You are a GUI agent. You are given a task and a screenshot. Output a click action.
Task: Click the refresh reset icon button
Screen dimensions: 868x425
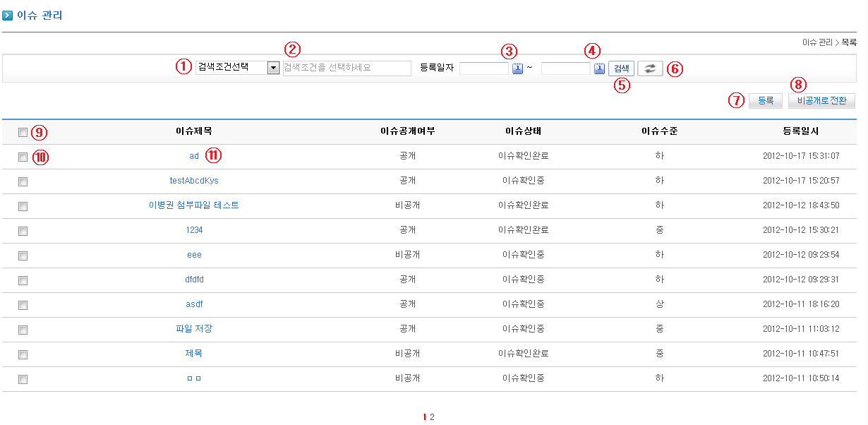(650, 68)
